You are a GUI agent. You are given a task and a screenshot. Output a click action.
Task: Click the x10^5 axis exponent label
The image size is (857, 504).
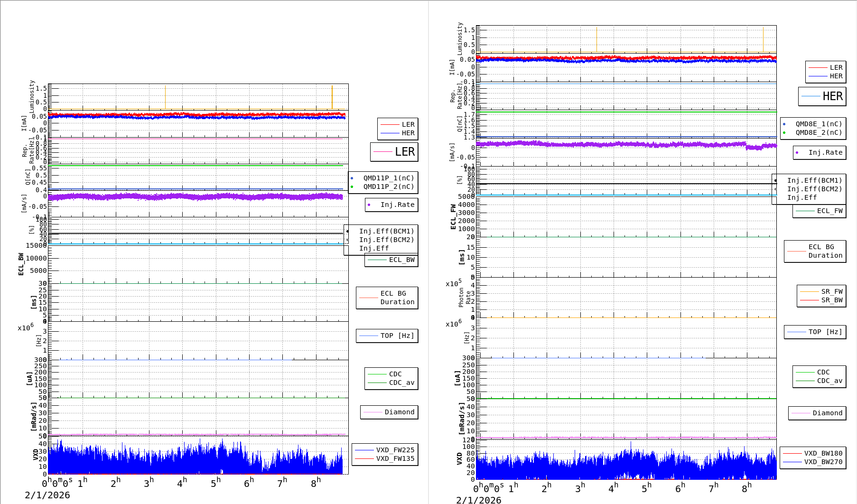pos(453,283)
